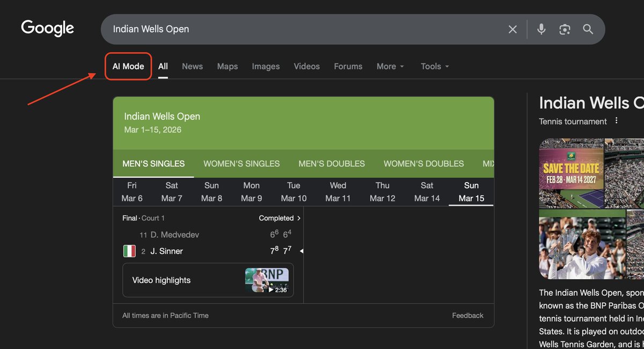Open the Forums tab
The height and width of the screenshot is (349, 644).
[x=348, y=66]
